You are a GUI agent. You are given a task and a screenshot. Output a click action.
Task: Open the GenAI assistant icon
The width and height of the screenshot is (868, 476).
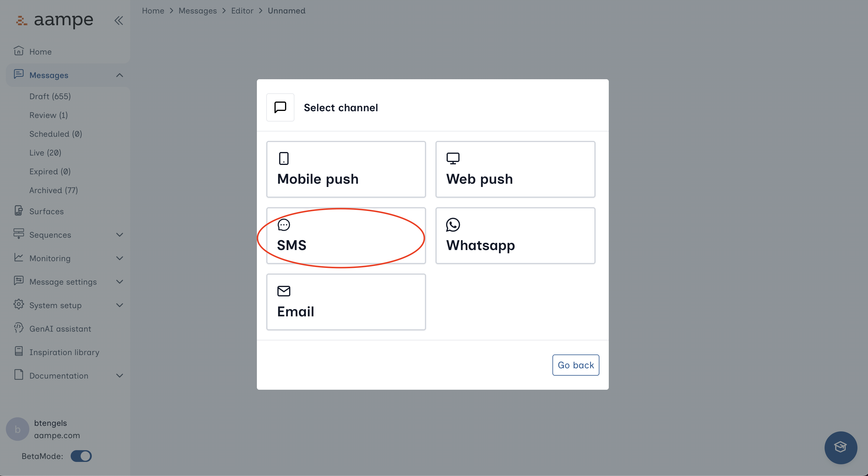tap(18, 328)
